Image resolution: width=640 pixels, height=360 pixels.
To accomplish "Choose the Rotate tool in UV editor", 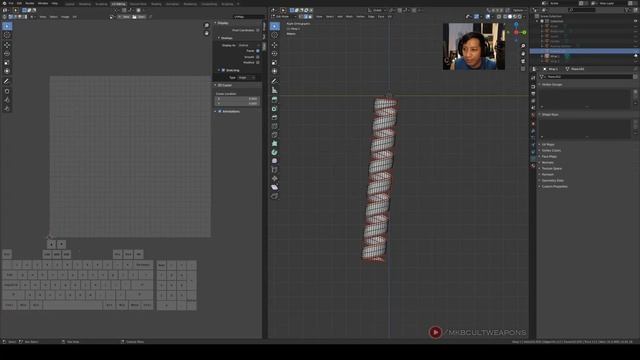I will [x=7, y=53].
